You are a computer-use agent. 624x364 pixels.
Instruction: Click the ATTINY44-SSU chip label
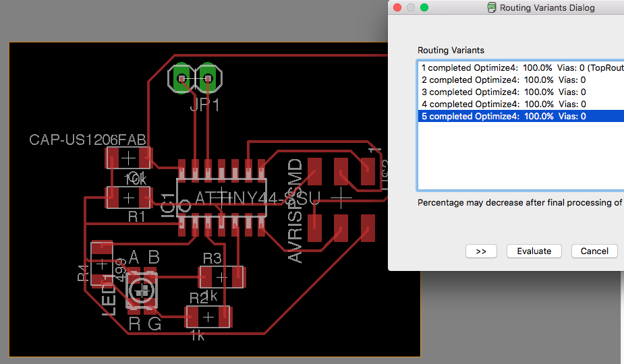coord(257,198)
